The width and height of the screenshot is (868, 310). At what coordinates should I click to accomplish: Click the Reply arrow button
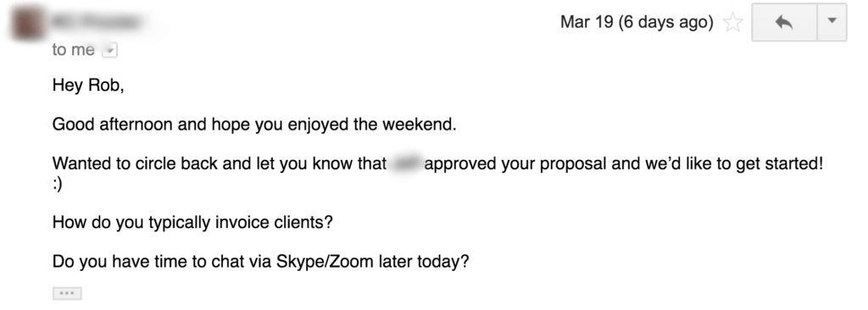click(784, 22)
